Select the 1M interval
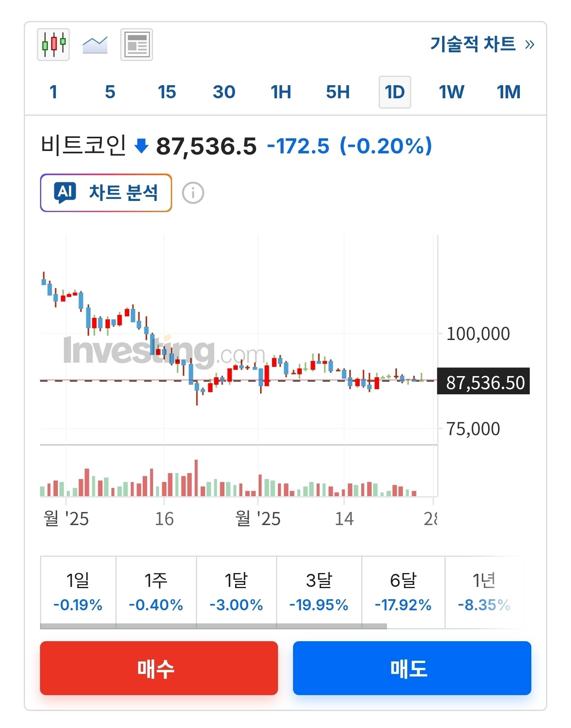 (508, 92)
